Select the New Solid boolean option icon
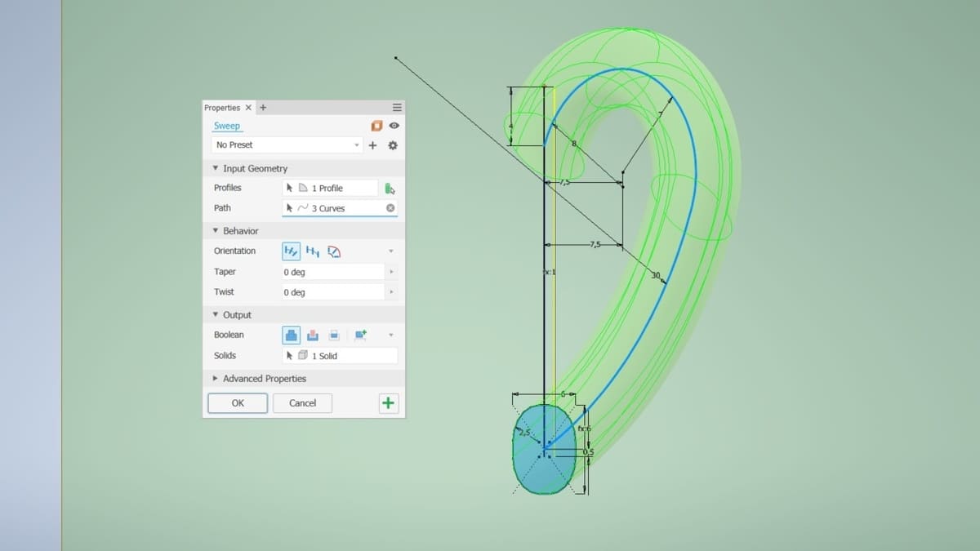Screen dimensions: 980x551 click(359, 335)
